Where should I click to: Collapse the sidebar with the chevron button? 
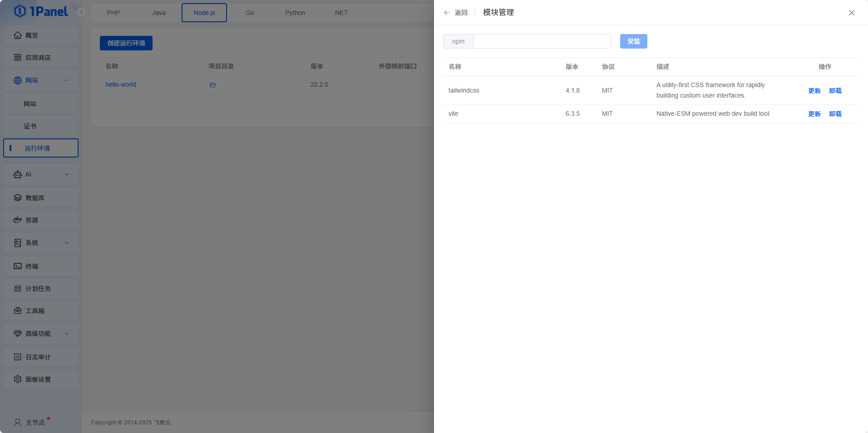point(82,12)
